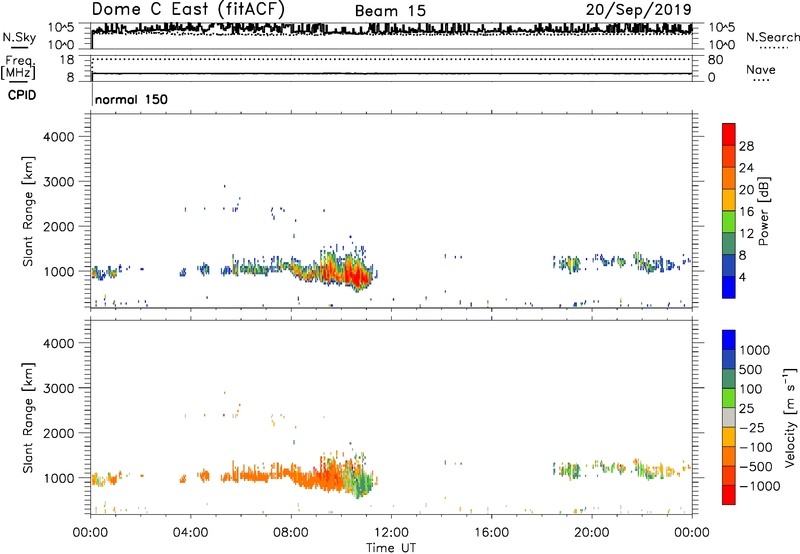Viewport: 800px width, 554px height.
Task: Click the '04:00' time tick label
Action: (x=191, y=533)
